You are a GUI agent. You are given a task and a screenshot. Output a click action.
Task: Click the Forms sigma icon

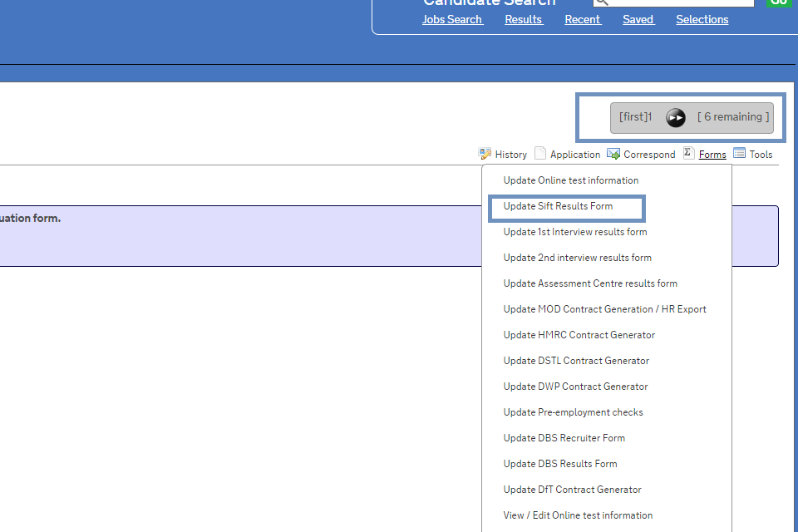point(688,153)
